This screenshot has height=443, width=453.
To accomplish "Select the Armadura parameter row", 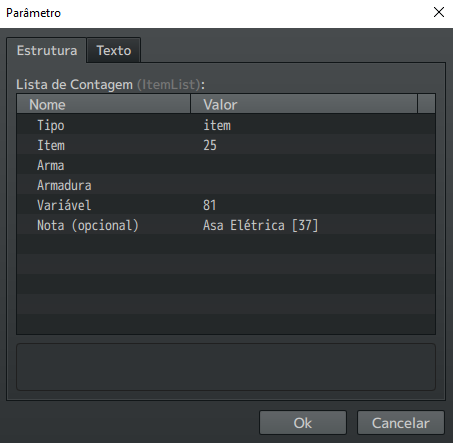I will [x=226, y=184].
